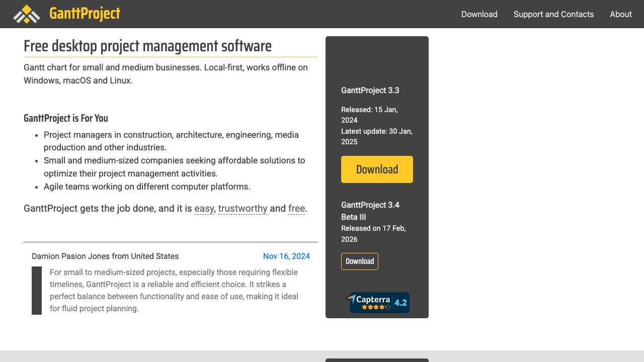
Task: Click 'Released on 17 Feb, 2026' text
Action: (x=373, y=234)
